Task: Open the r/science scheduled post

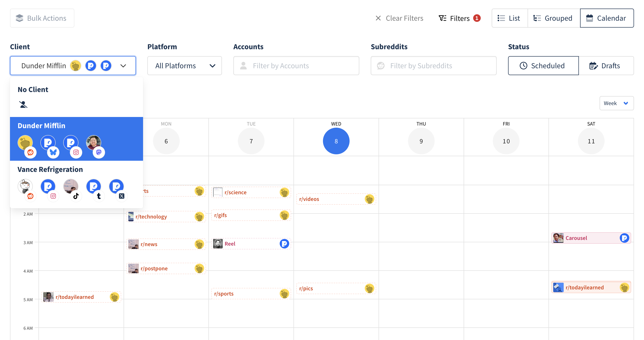Action: click(251, 192)
